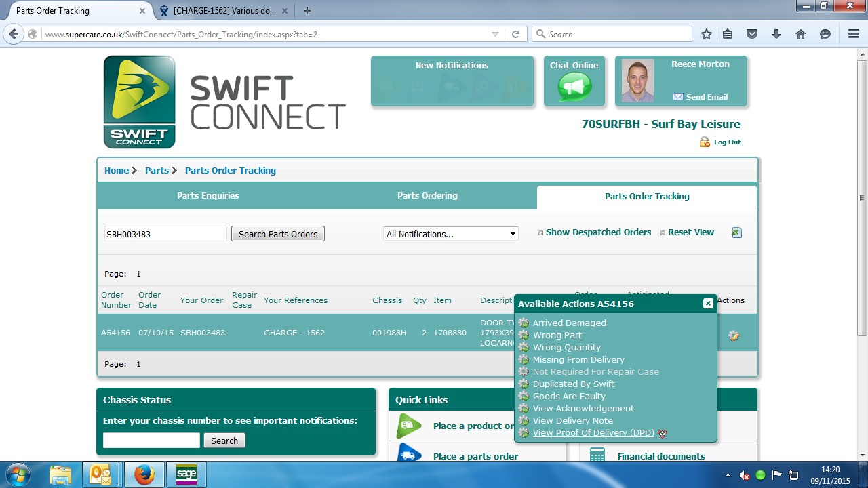The height and width of the screenshot is (488, 868).
Task: Open the View Acknowledgement action
Action: click(x=583, y=409)
